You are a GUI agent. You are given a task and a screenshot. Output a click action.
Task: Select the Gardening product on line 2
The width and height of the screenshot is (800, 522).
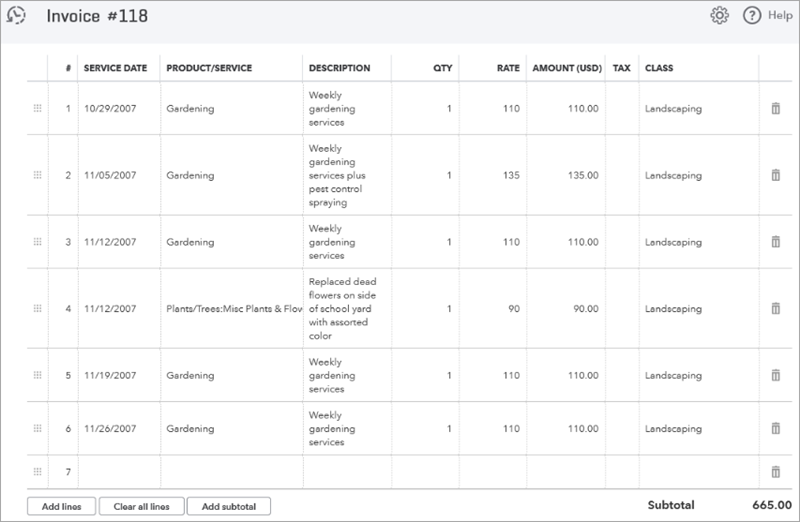(232, 175)
